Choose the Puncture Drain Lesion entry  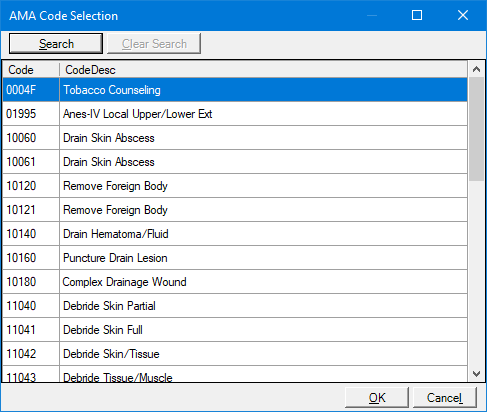click(x=235, y=258)
